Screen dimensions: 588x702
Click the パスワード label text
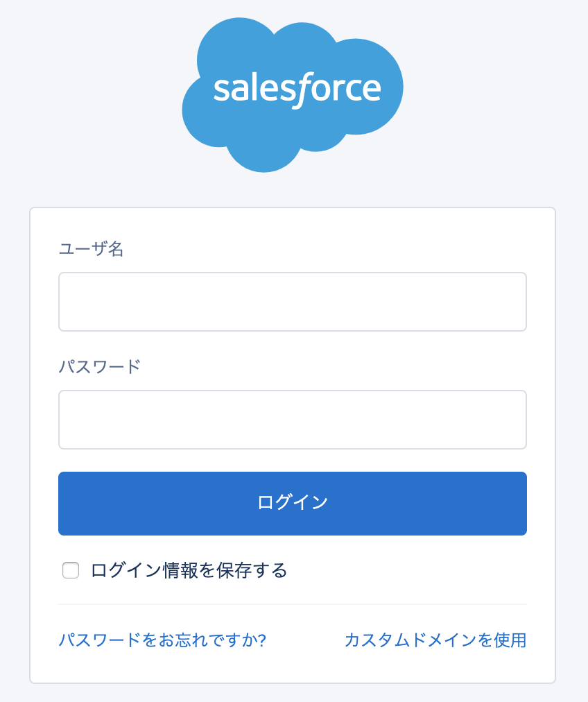100,367
